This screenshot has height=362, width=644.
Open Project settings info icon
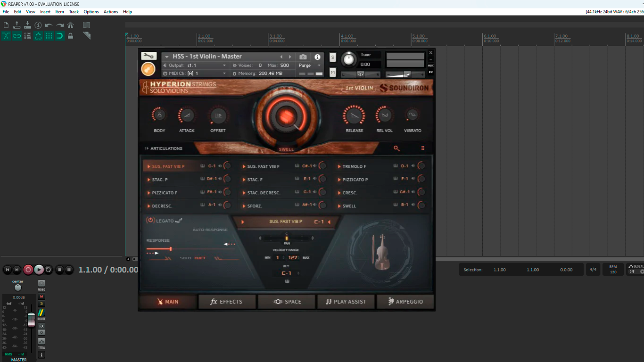coord(38,25)
